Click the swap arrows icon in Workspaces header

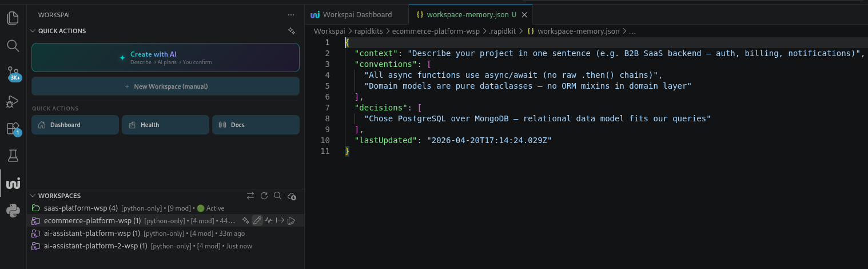click(x=250, y=196)
